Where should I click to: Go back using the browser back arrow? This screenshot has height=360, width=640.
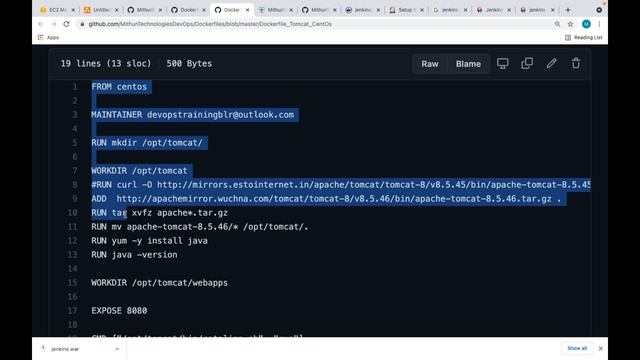pyautogui.click(x=40, y=24)
